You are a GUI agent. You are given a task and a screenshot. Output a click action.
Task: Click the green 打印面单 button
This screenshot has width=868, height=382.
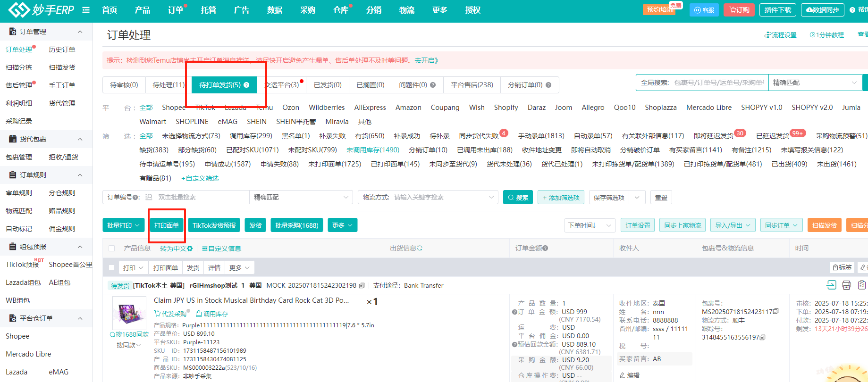tap(167, 225)
